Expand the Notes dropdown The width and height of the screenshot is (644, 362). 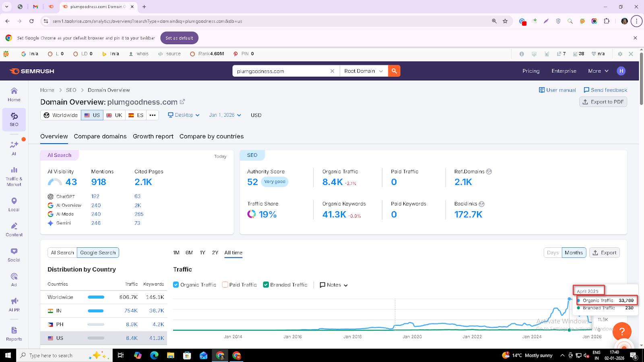coord(334,285)
